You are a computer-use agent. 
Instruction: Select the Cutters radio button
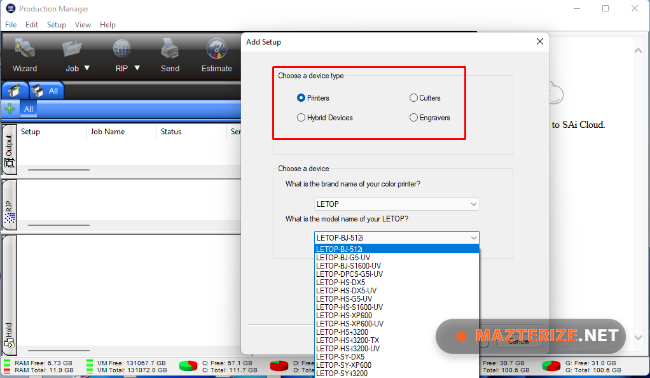(413, 98)
